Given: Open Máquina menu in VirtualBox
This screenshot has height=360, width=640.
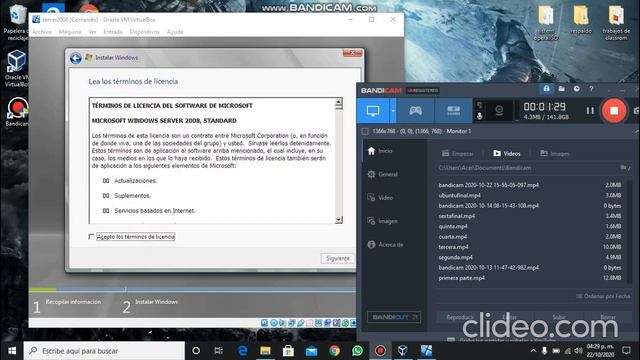Looking at the screenshot, I should (70, 32).
